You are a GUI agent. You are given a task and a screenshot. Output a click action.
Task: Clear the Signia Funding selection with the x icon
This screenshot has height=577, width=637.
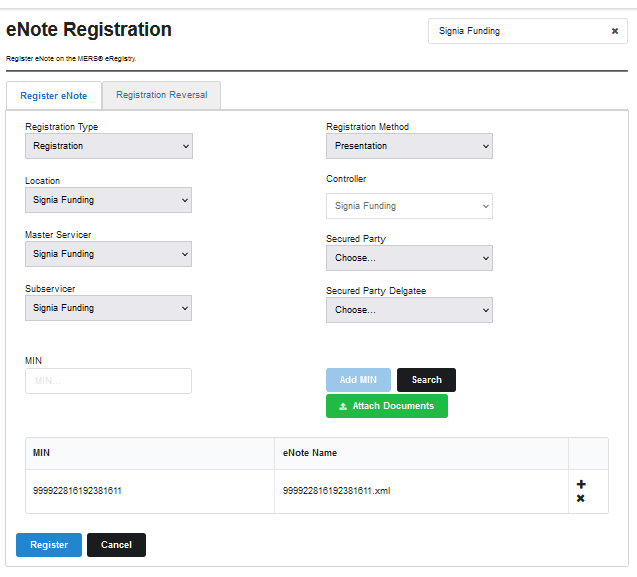(615, 31)
